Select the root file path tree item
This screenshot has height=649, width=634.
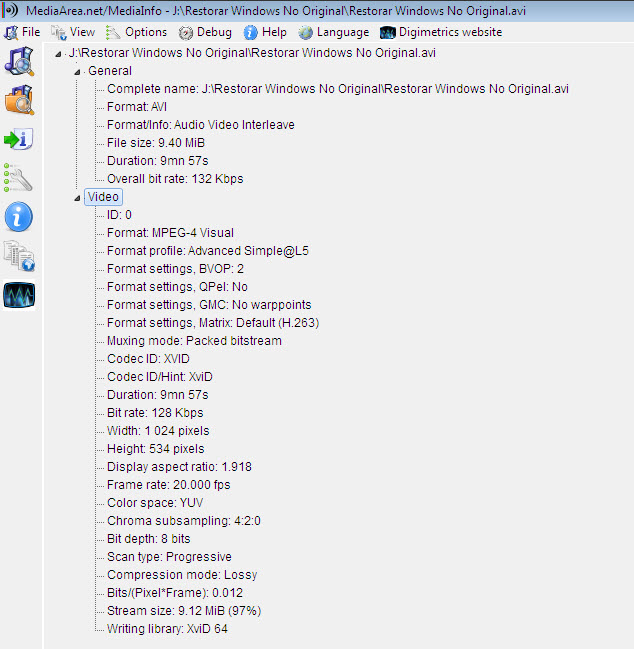pos(252,53)
